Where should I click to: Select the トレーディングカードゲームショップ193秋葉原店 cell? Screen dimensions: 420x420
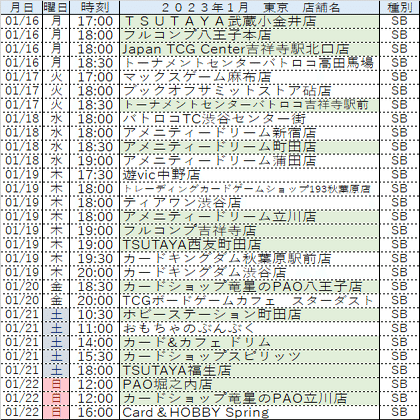click(x=249, y=189)
